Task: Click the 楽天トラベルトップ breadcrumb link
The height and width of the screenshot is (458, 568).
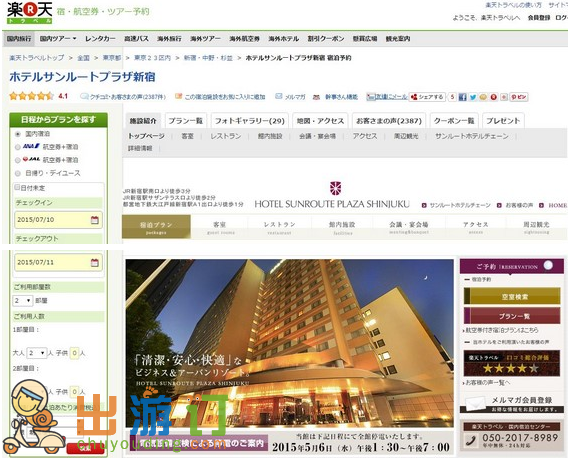Action: (x=37, y=58)
